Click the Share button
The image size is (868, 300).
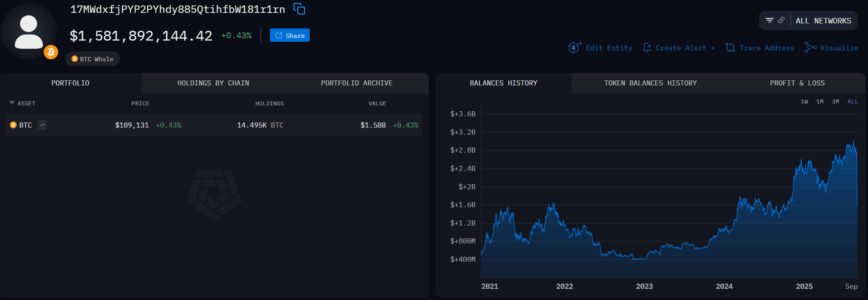[x=290, y=36]
